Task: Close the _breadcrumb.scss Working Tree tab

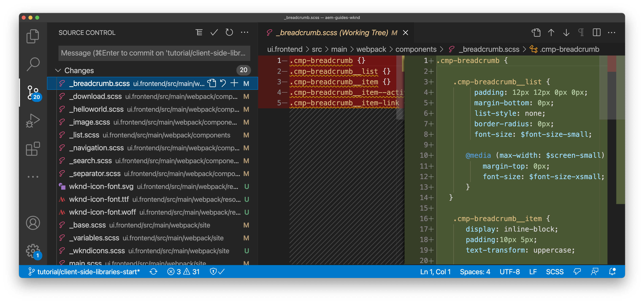Action: [406, 33]
